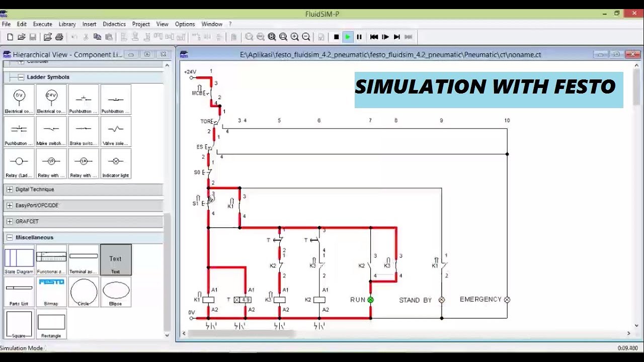Expand the GRAFCET group
The image size is (644, 362).
click(10, 222)
